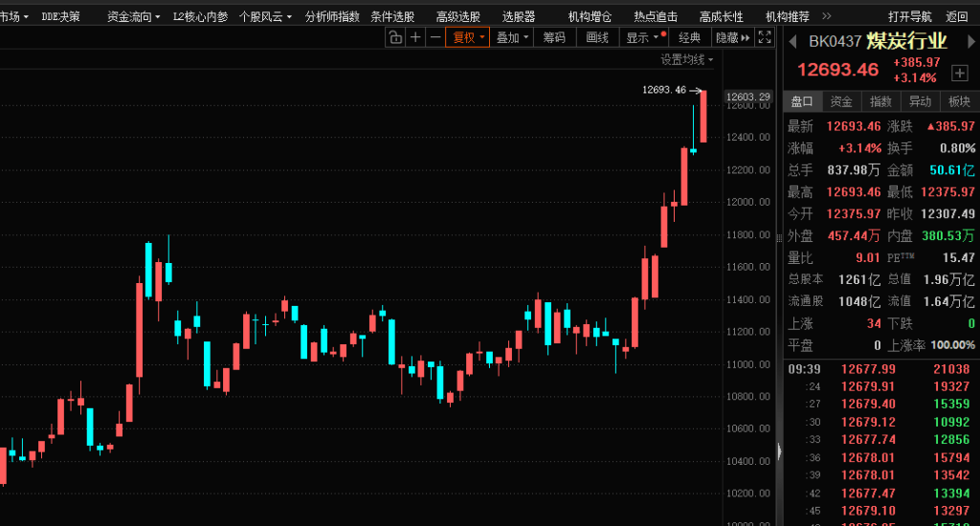
Task: Add 煤炭行业 to watchlist with plus box
Action: (959, 72)
